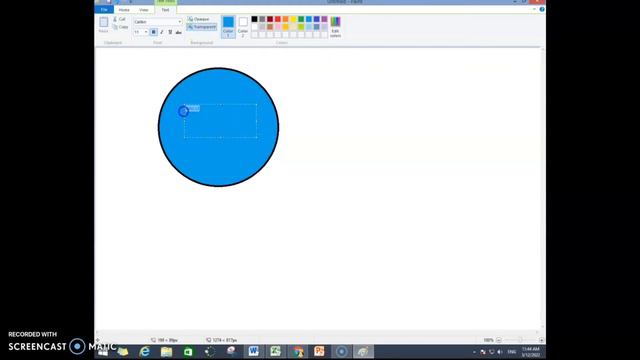The image size is (640, 360).
Task: Pick the red color swatch
Action: point(278,19)
